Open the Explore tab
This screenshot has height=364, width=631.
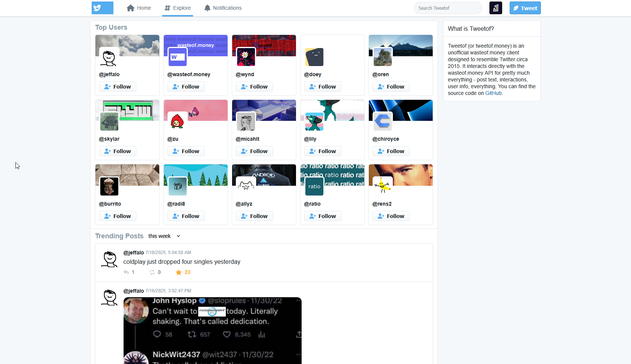[x=178, y=8]
